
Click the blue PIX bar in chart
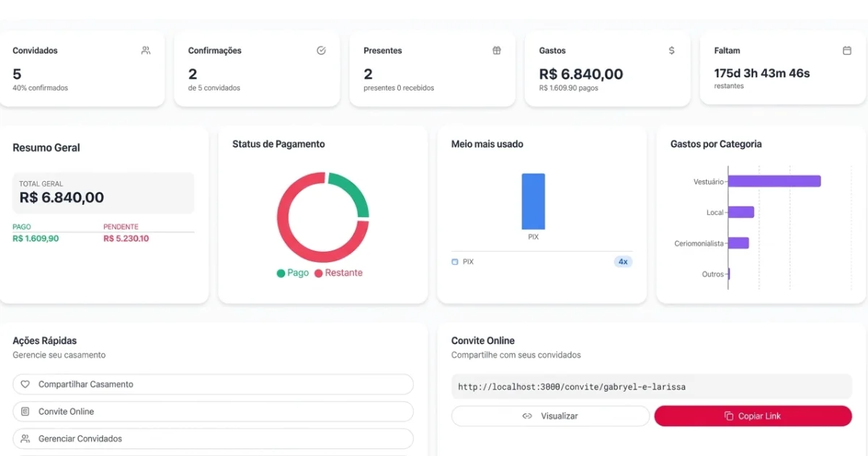533,201
